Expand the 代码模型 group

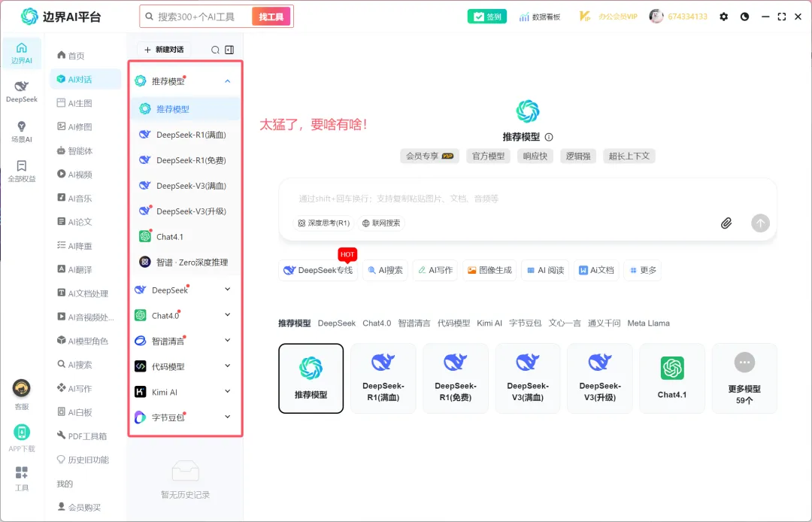pyautogui.click(x=227, y=366)
